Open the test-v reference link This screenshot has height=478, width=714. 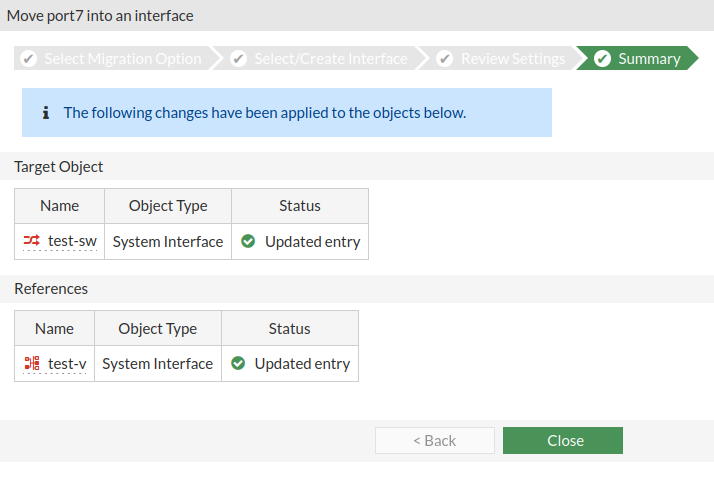(x=67, y=363)
